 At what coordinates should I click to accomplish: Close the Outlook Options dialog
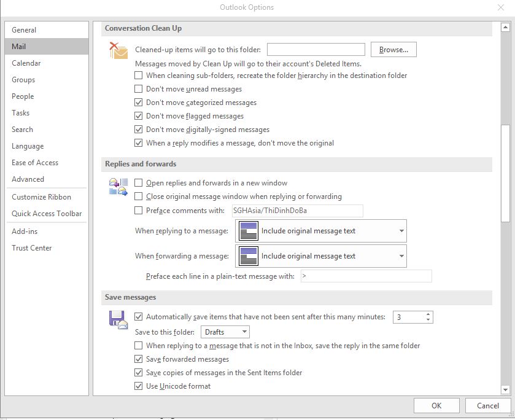tap(500, 7)
